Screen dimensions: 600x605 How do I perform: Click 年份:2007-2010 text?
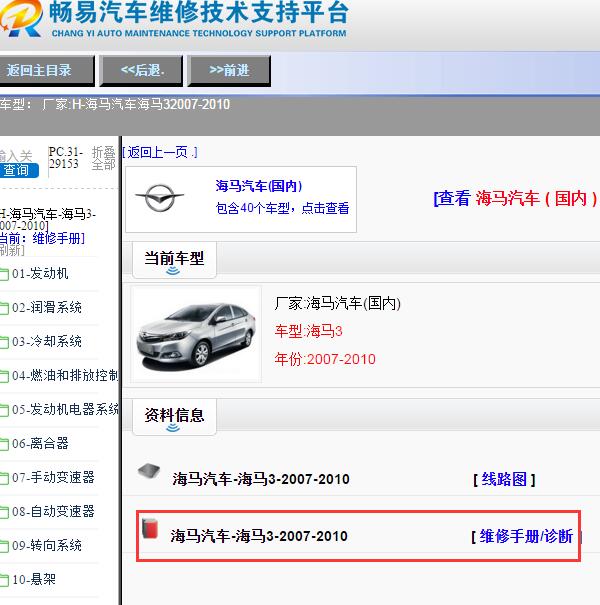coord(325,359)
